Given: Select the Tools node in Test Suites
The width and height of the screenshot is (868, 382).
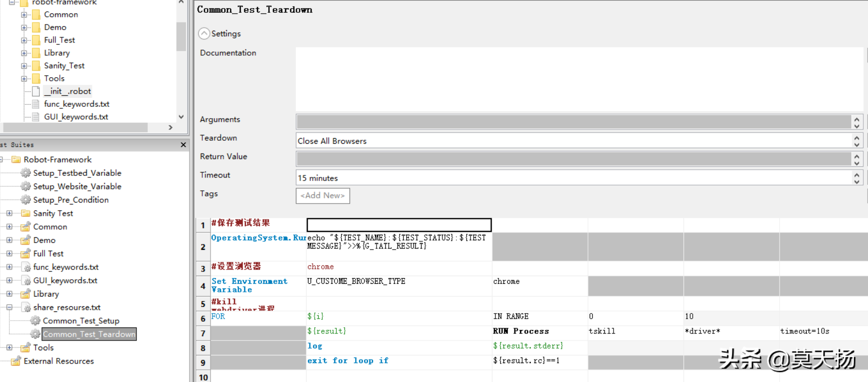Looking at the screenshot, I should click(x=43, y=348).
